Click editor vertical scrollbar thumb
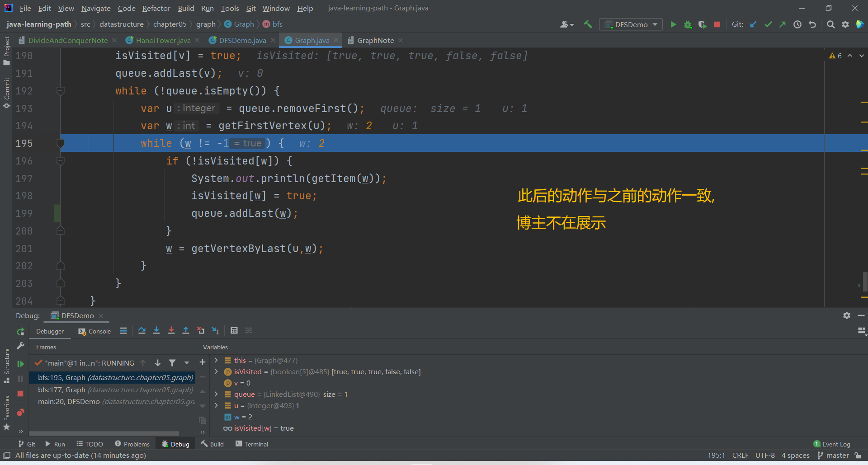The height and width of the screenshot is (465, 868). tap(865, 282)
